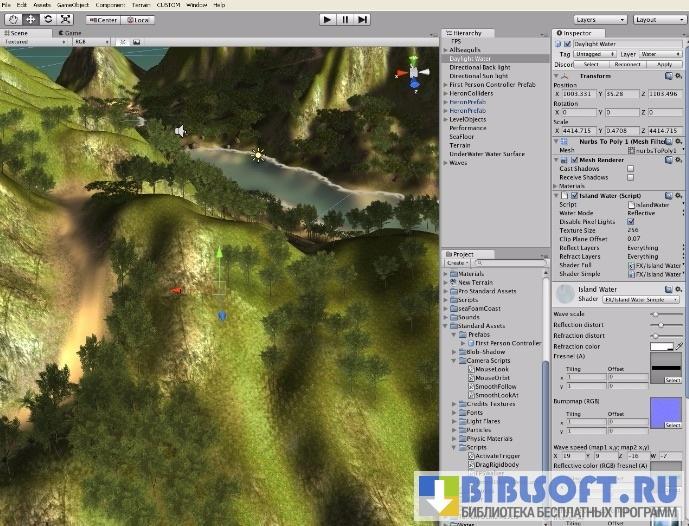Open the Layers dropdown
Image resolution: width=689 pixels, height=526 pixels.
click(598, 19)
